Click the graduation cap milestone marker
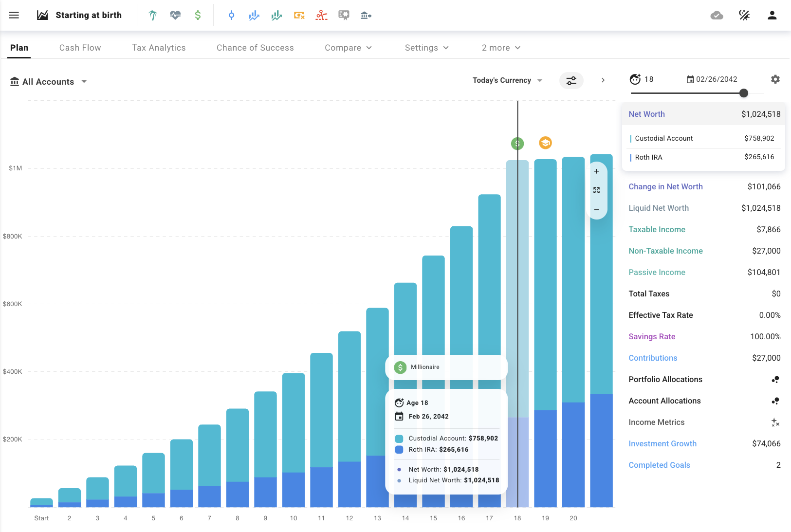 coord(545,143)
